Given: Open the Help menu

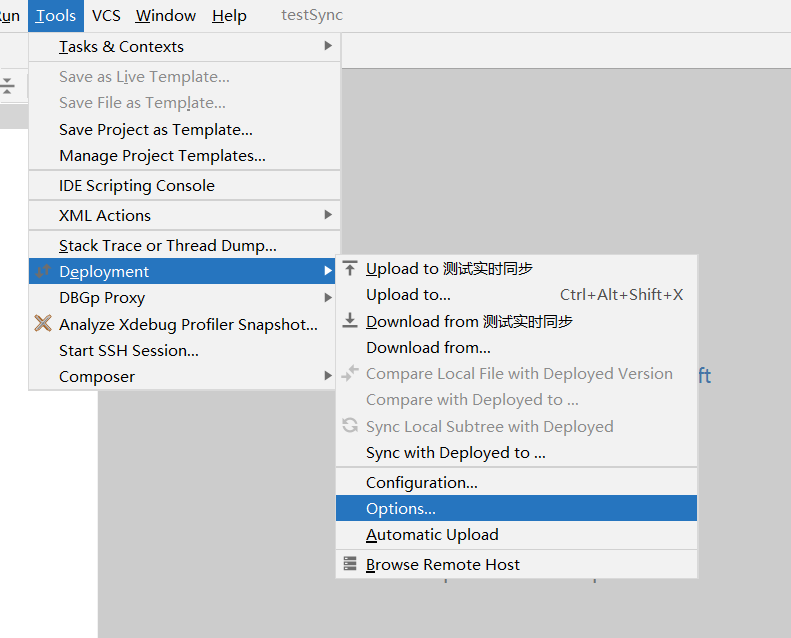Looking at the screenshot, I should point(229,16).
